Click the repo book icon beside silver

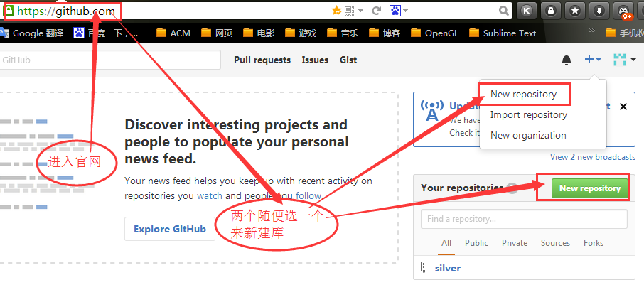pos(425,268)
